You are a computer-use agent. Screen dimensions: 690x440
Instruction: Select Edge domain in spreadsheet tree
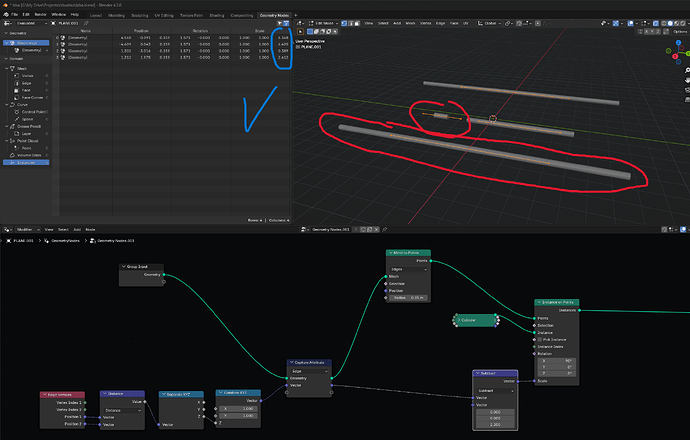tap(27, 83)
